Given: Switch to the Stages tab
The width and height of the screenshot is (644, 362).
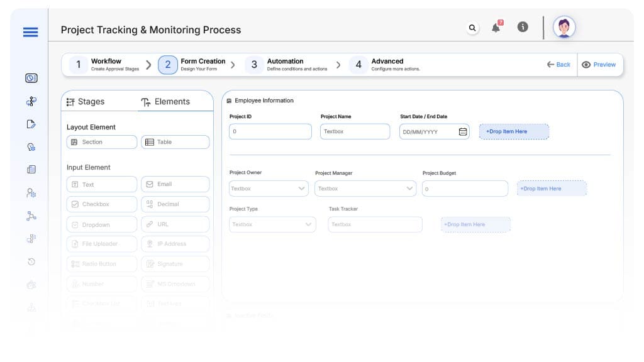Looking at the screenshot, I should click(86, 102).
